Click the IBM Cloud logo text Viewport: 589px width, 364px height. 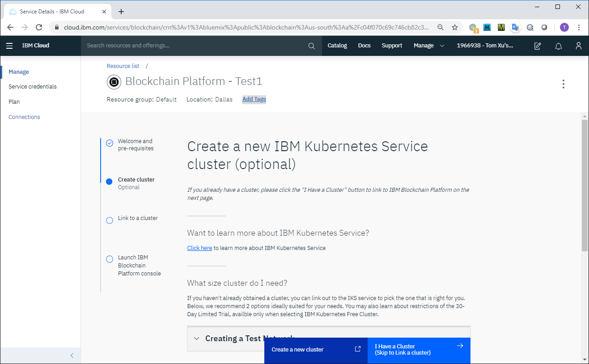(x=36, y=46)
